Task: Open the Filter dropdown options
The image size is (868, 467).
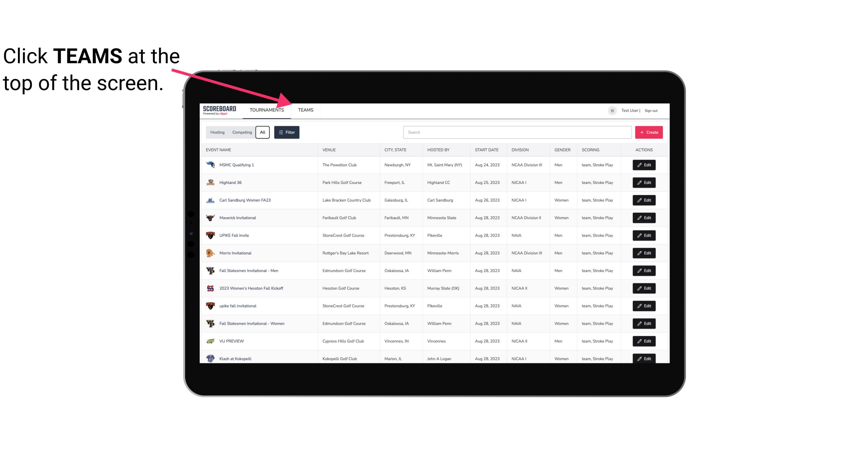Action: point(287,132)
